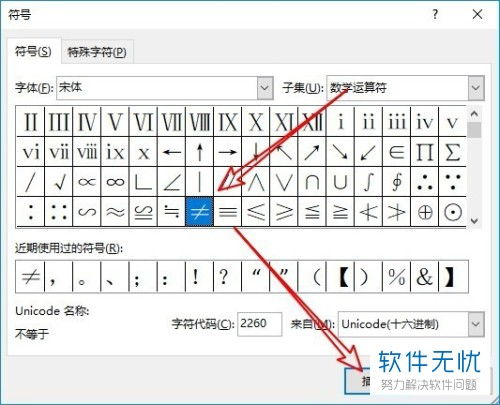Open the 子集 subset dropdown
This screenshot has width=500, height=405.
(x=476, y=88)
